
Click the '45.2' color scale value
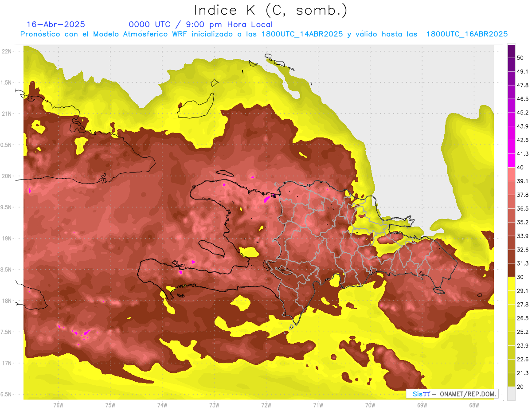523,113
